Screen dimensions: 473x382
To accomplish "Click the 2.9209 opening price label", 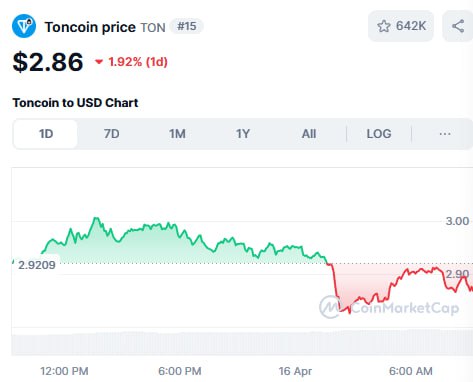I will click(37, 265).
